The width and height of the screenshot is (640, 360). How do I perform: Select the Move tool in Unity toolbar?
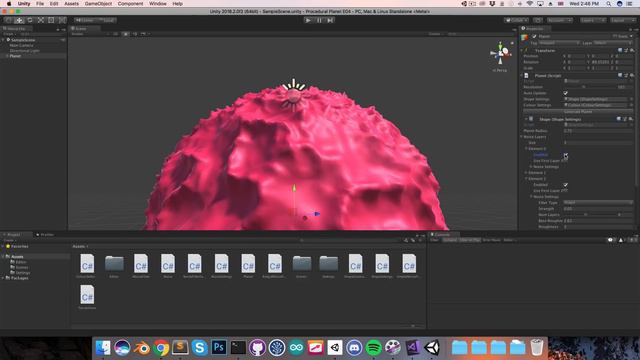19,20
